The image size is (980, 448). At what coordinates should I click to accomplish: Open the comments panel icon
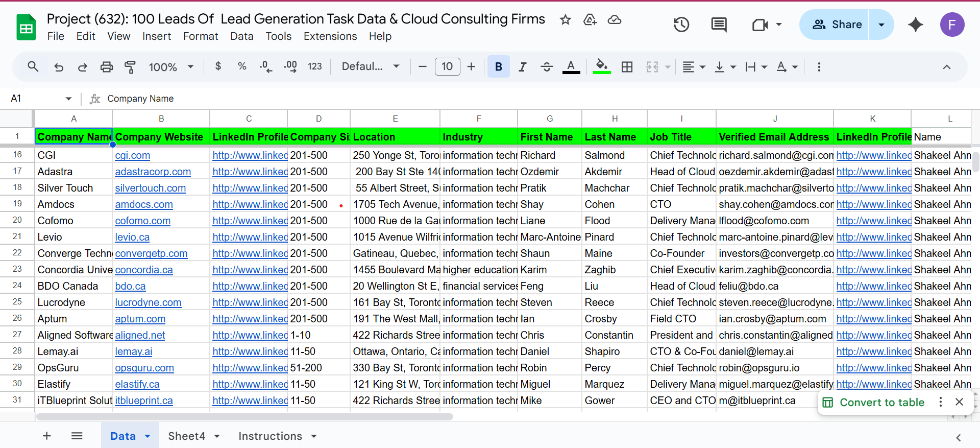coord(719,25)
